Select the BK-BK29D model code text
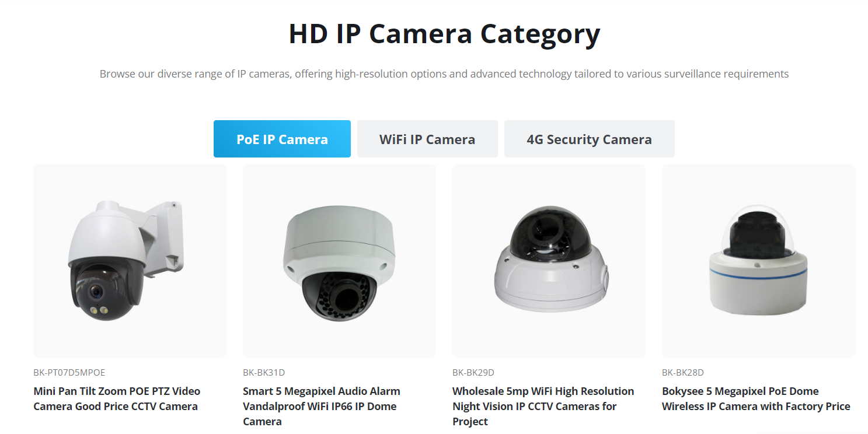 (473, 372)
